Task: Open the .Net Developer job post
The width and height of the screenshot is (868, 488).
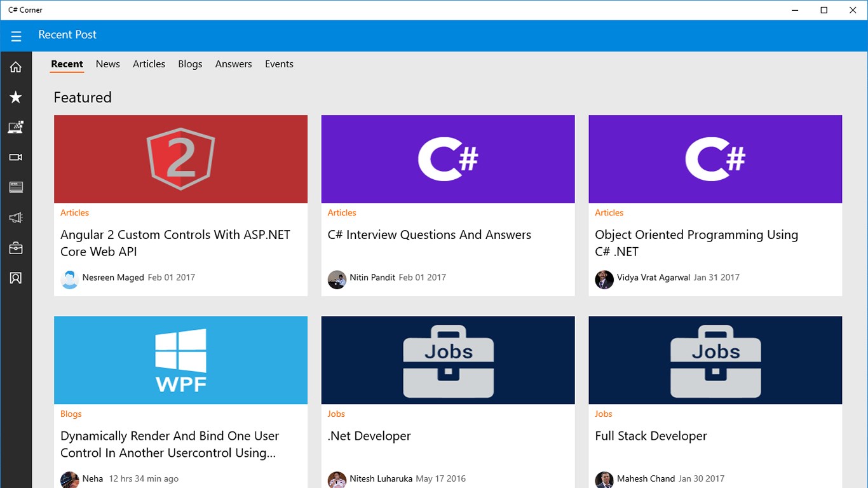Action: (369, 437)
